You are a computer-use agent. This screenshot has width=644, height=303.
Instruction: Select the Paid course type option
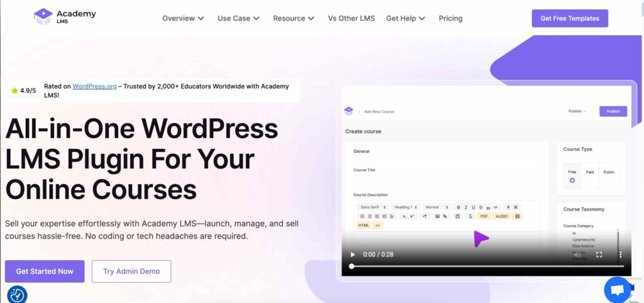[590, 177]
